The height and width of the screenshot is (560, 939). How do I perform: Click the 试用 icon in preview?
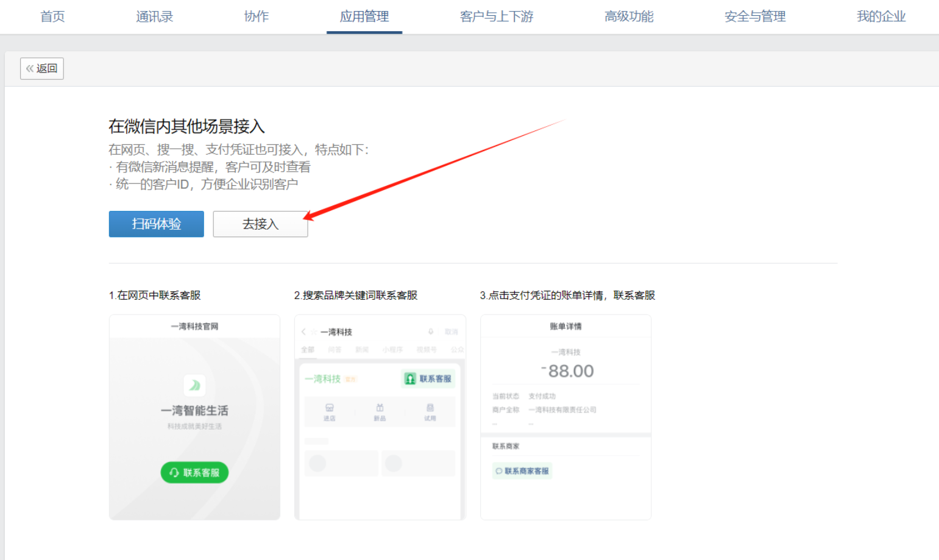(430, 411)
